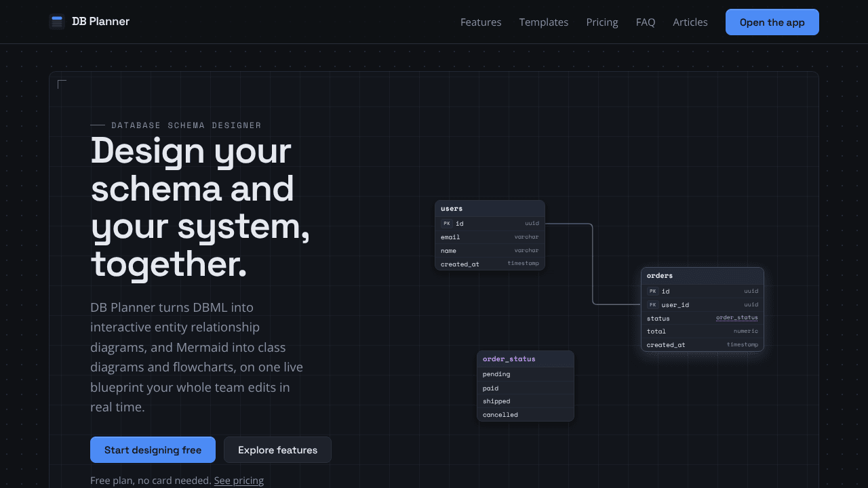Select orders created_at timestamp row
This screenshot has width=868, height=488.
(x=703, y=345)
